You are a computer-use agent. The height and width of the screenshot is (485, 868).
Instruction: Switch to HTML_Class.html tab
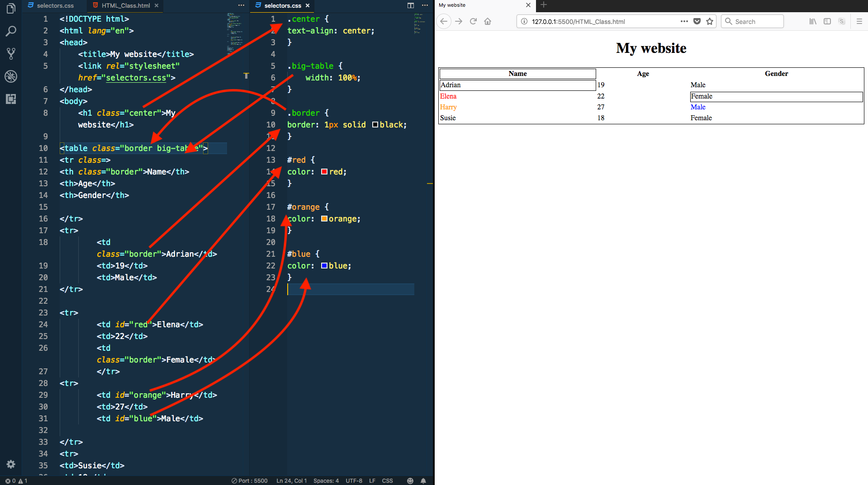[x=125, y=5]
